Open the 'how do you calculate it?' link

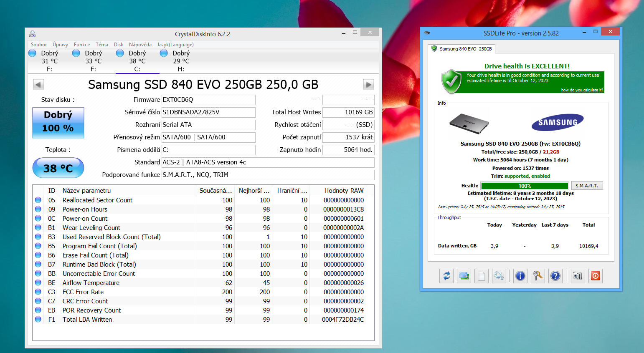582,90
